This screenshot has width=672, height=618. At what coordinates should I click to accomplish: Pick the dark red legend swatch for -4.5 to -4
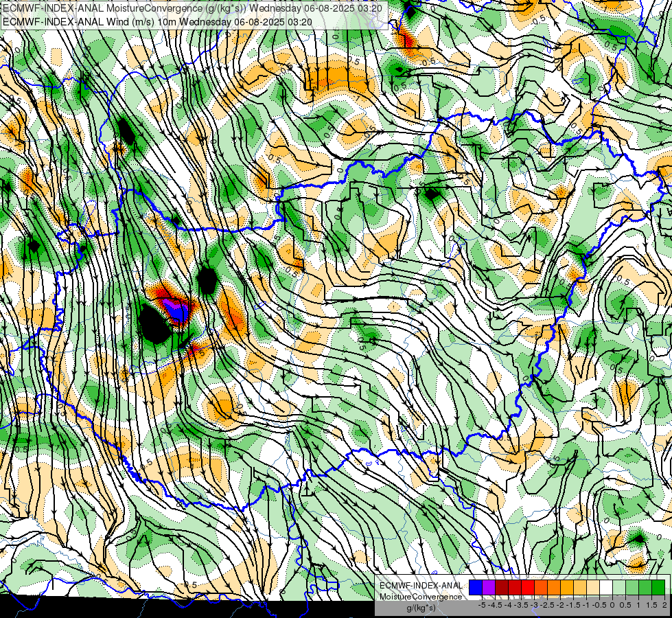point(502,587)
